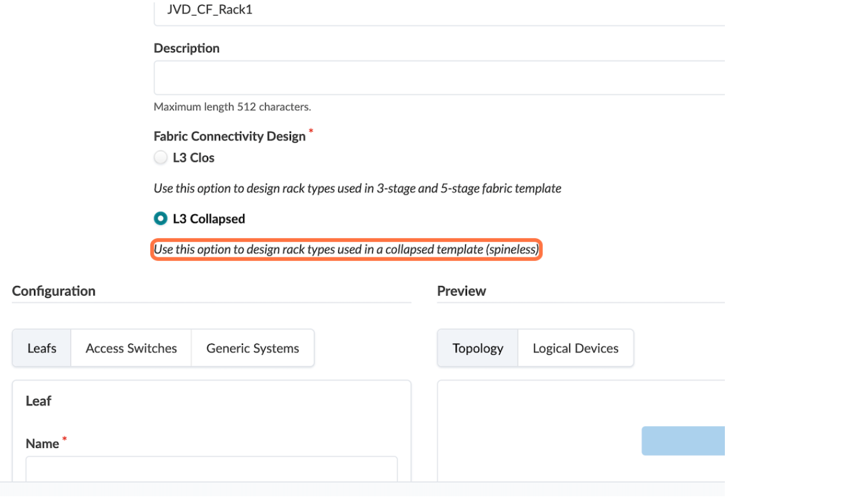Viewport: 844px width, 504px height.
Task: Click the "L3 Collapsed" option label text
Action: pyautogui.click(x=209, y=219)
